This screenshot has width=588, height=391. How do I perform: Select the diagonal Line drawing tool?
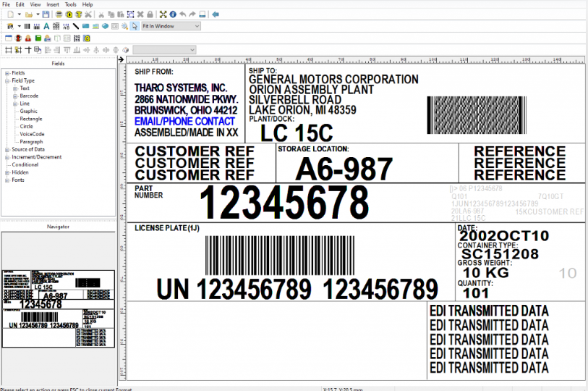click(x=76, y=26)
